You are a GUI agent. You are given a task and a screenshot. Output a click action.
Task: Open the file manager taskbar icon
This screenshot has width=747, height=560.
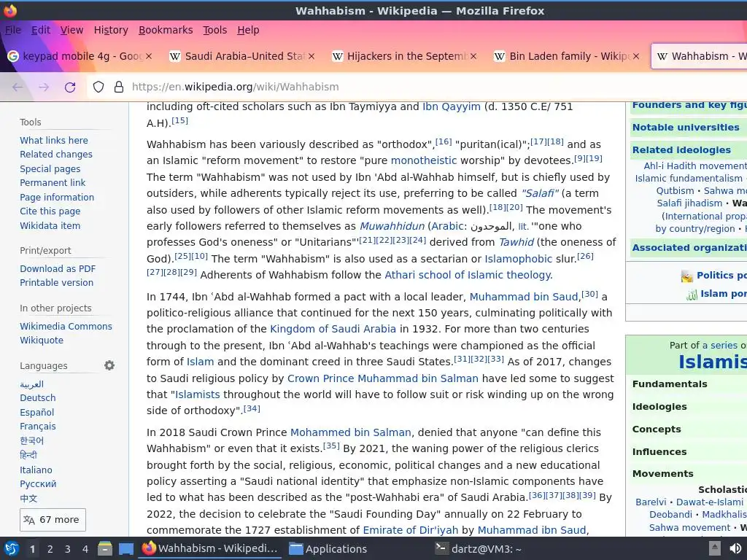[x=105, y=548]
